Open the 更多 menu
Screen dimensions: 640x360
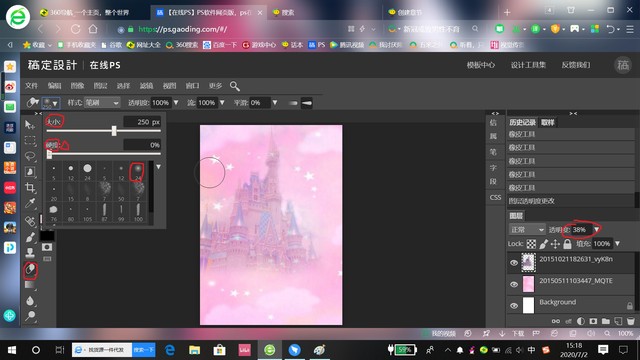(216, 86)
